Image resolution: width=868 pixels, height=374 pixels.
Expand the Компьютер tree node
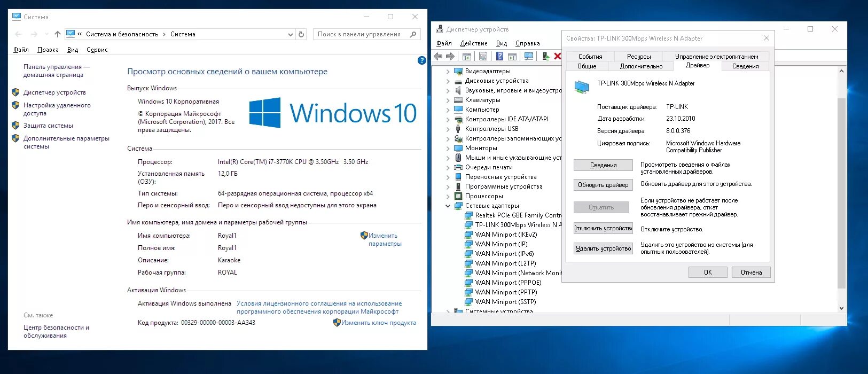[448, 110]
